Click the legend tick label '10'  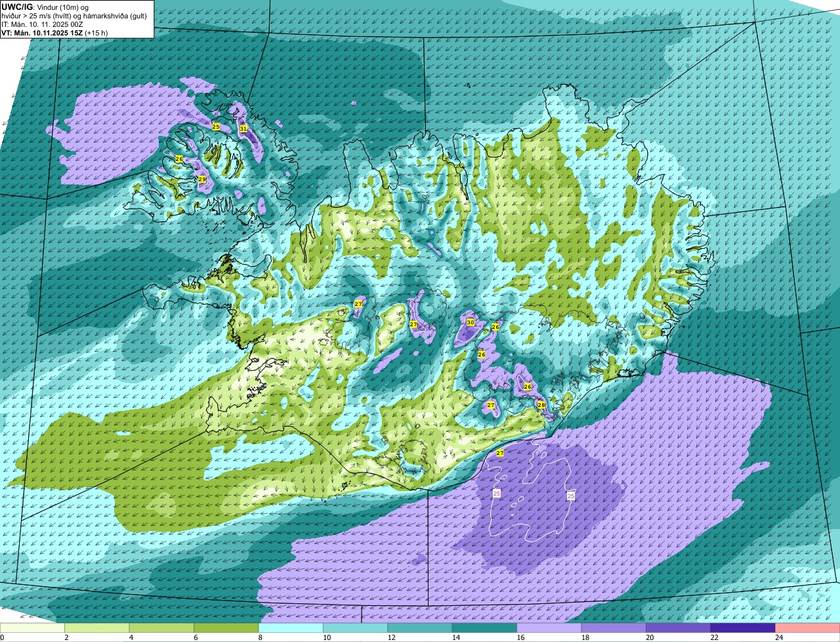point(326,637)
